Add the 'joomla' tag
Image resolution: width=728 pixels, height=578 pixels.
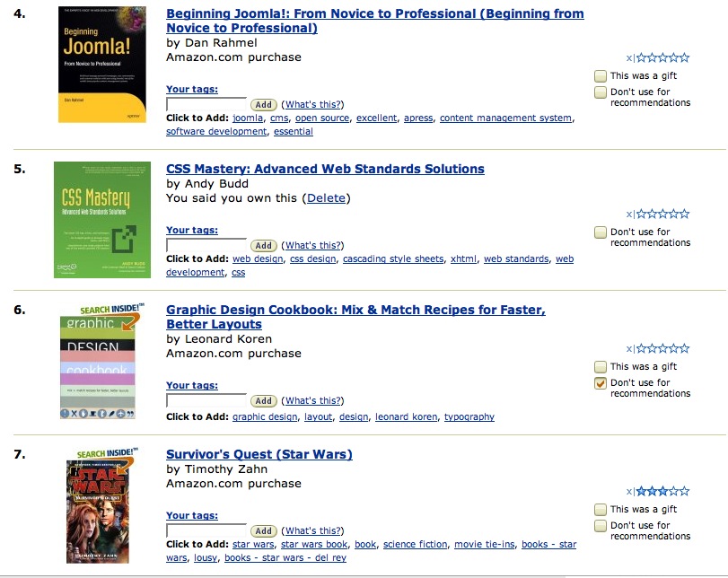point(248,118)
